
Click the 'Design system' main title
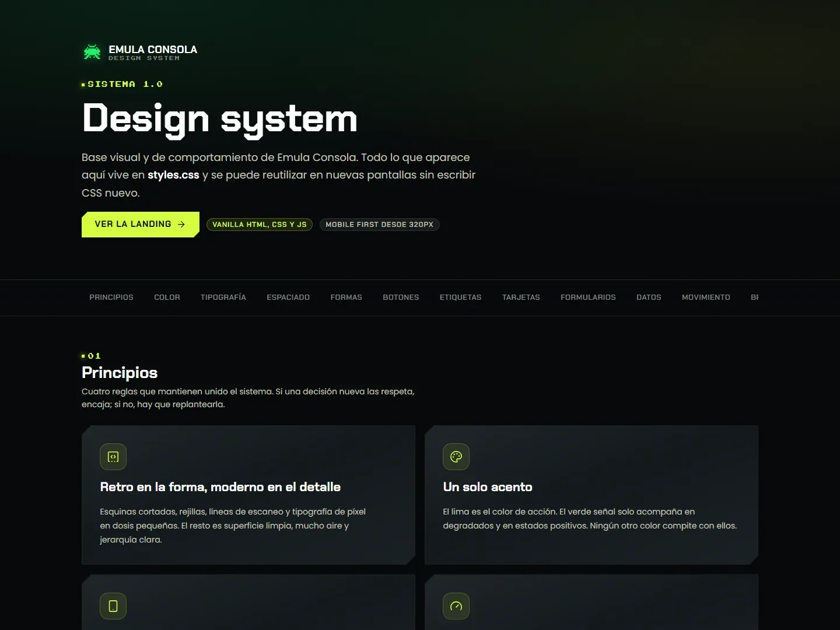click(x=220, y=119)
